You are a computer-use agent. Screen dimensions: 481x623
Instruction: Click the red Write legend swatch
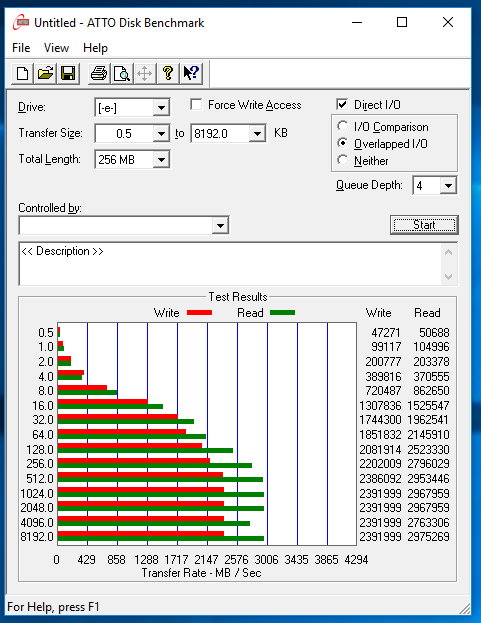[x=199, y=313]
